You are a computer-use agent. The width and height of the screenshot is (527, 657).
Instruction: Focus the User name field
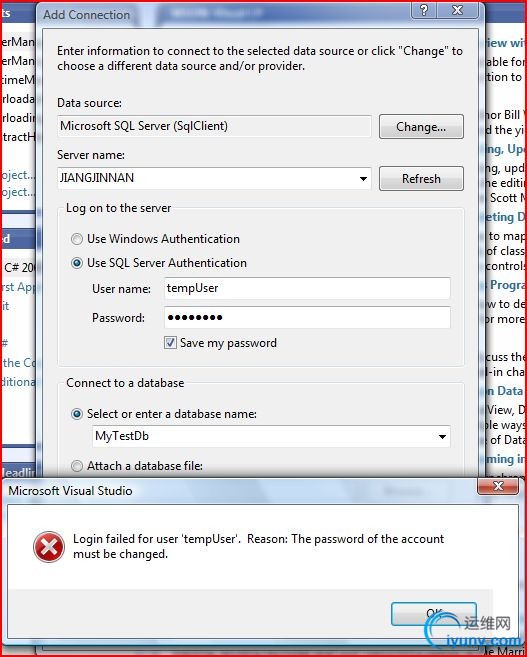coord(307,288)
